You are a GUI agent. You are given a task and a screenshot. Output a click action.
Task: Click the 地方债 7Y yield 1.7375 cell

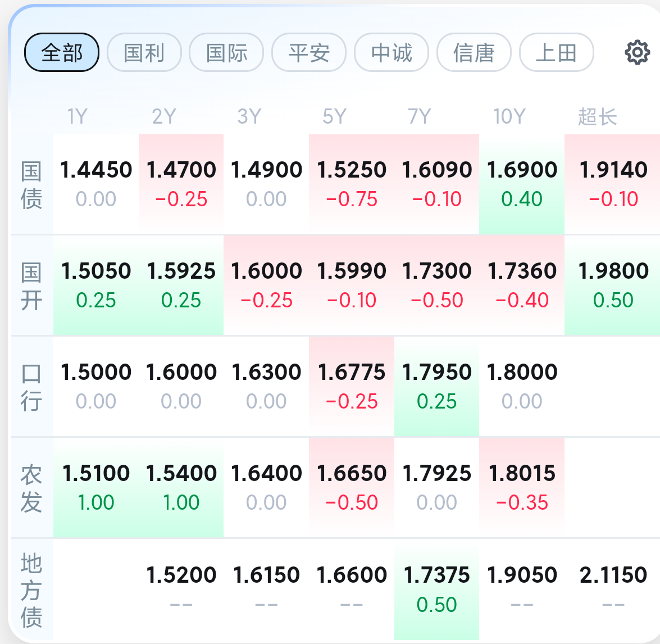click(436, 589)
